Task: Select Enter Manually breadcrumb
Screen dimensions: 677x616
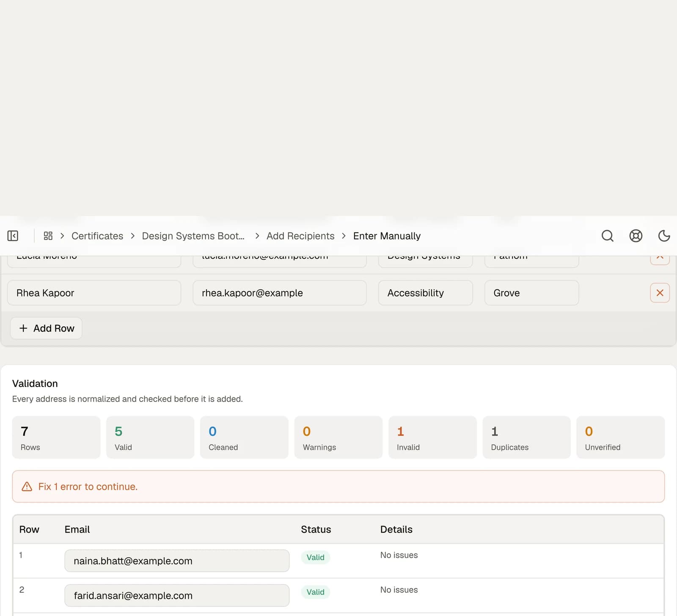Action: (x=387, y=236)
